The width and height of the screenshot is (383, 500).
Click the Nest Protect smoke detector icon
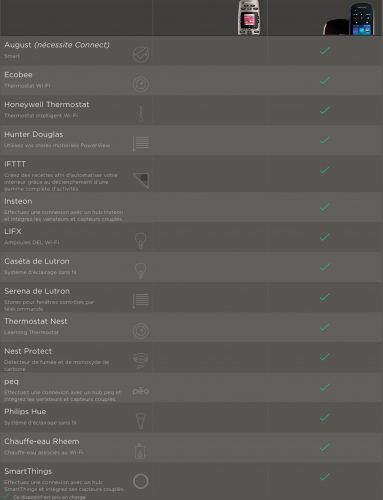pos(141,360)
